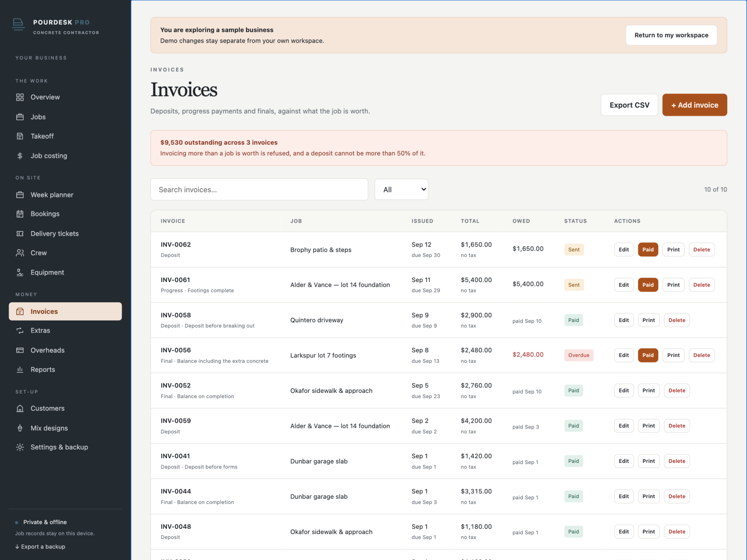The width and height of the screenshot is (747, 560).
Task: Delete invoice INV-0062
Action: pos(701,250)
